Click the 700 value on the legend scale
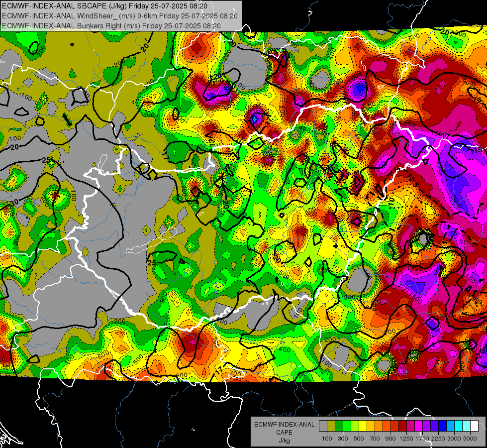This screenshot has width=487, height=448. pyautogui.click(x=375, y=439)
